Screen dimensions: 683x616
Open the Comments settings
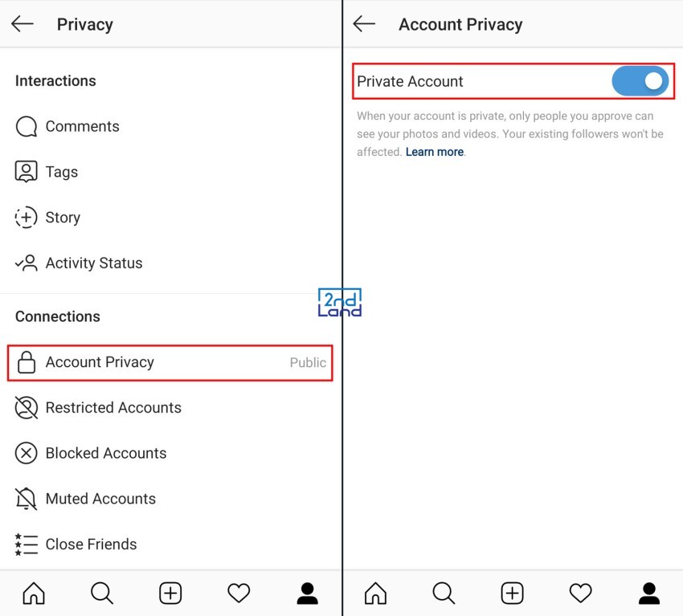coord(170,126)
